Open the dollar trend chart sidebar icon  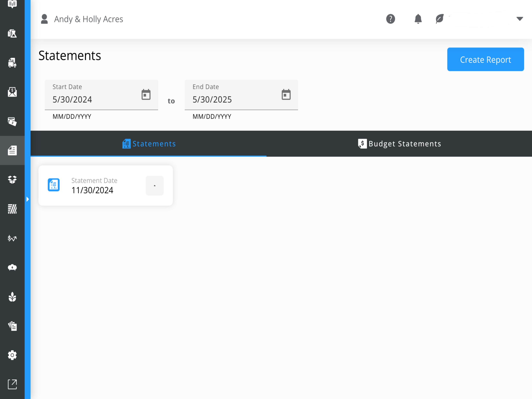(x=12, y=238)
